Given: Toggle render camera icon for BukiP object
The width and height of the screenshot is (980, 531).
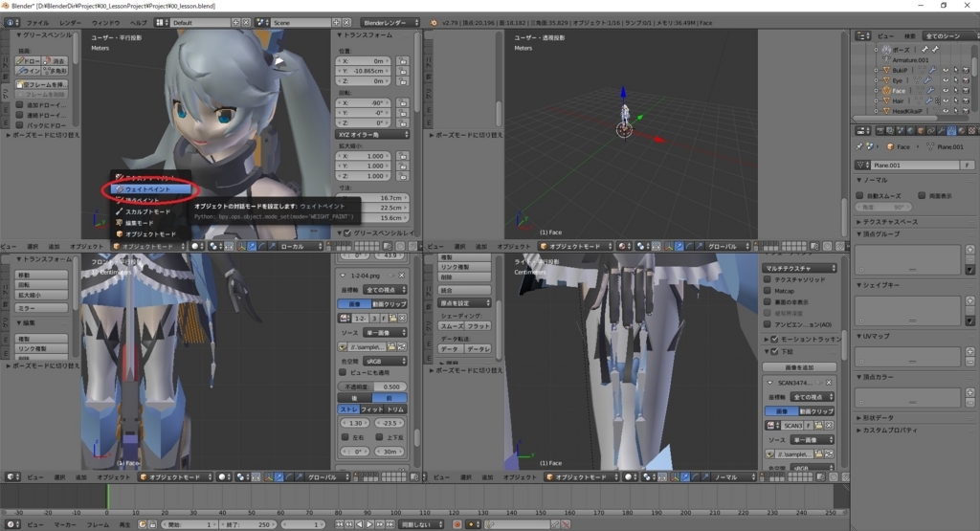Looking at the screenshot, I should click(966, 70).
